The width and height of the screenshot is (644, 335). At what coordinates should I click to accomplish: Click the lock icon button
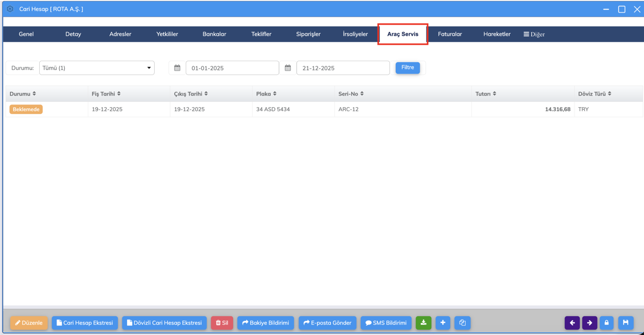pyautogui.click(x=607, y=323)
